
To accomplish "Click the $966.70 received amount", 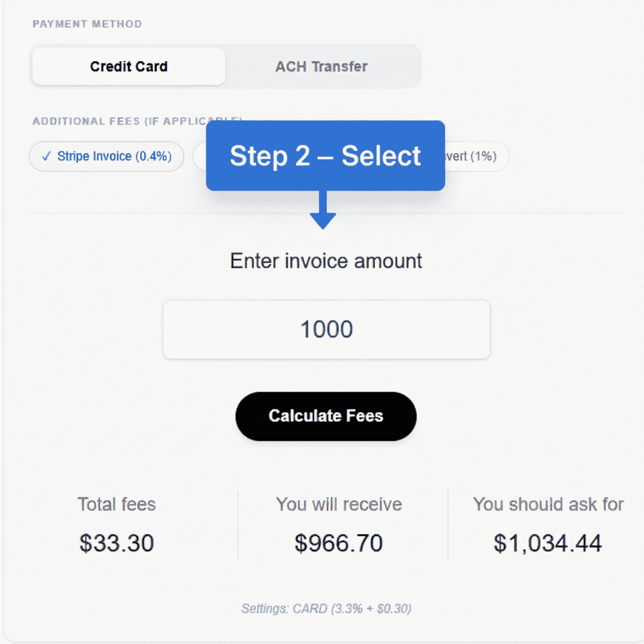I will click(338, 543).
